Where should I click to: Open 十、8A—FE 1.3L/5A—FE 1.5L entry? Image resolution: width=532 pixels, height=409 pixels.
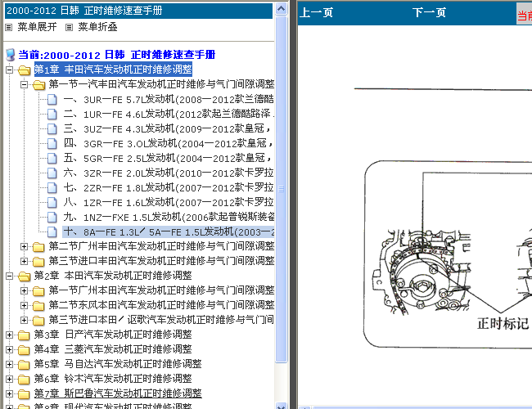tap(169, 231)
